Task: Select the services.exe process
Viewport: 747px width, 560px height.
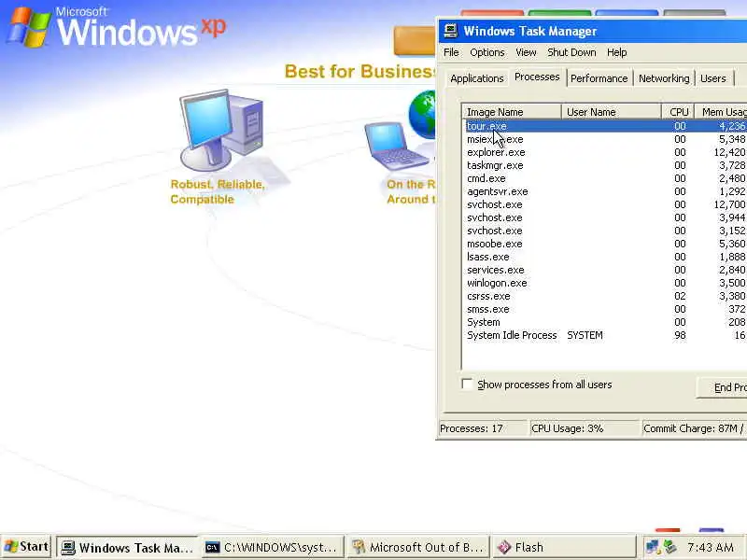Action: [606, 270]
